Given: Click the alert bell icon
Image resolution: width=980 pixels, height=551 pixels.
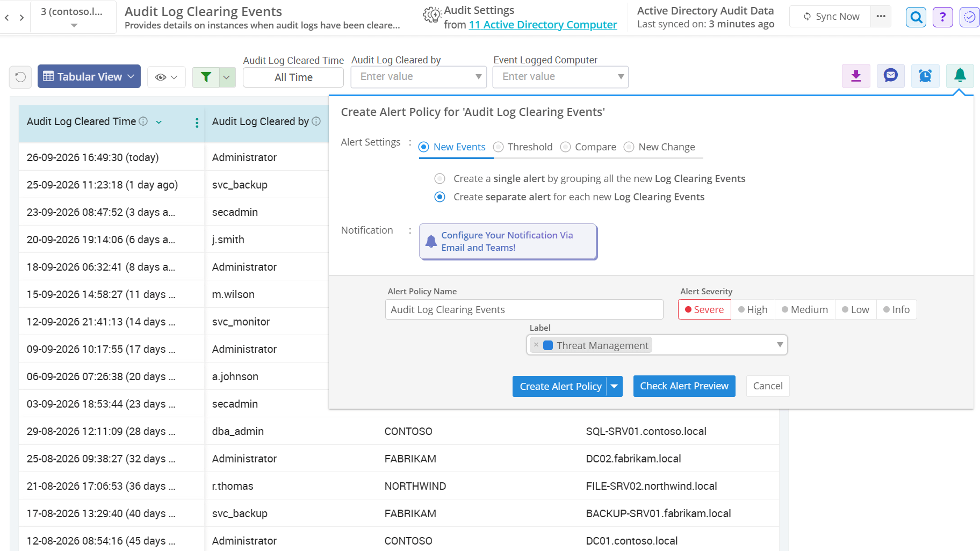Looking at the screenshot, I should click(960, 76).
